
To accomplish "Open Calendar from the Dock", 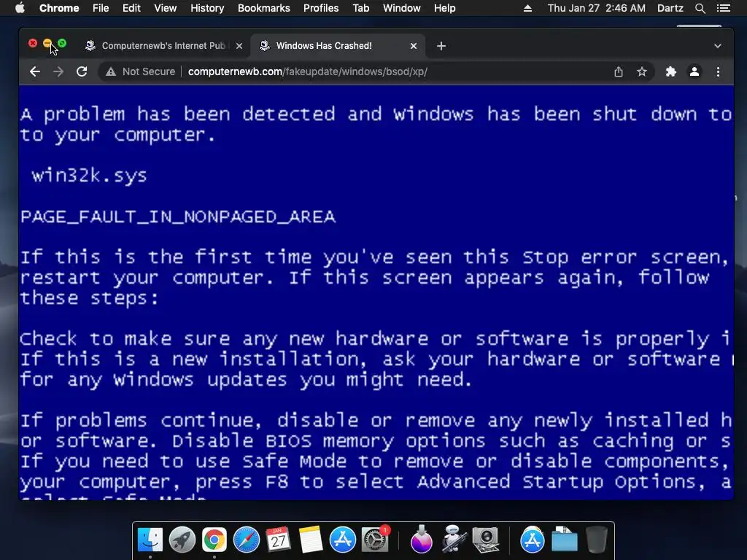I will [x=278, y=540].
